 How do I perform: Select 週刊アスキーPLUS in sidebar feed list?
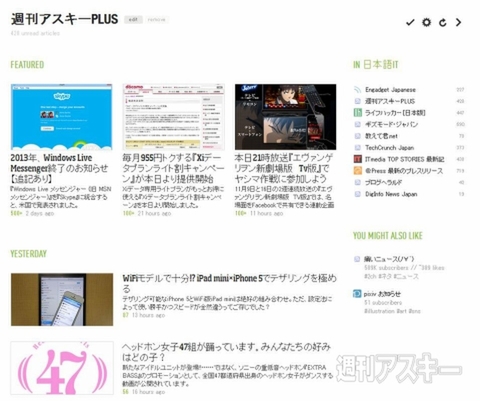click(x=390, y=101)
